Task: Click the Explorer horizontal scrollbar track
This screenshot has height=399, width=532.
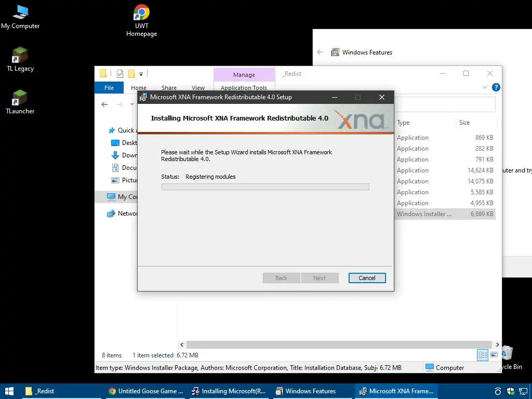Action: pyautogui.click(x=339, y=345)
